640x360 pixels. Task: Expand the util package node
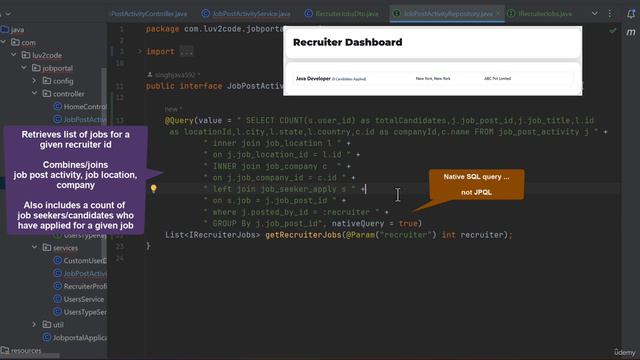pyautogui.click(x=35, y=324)
